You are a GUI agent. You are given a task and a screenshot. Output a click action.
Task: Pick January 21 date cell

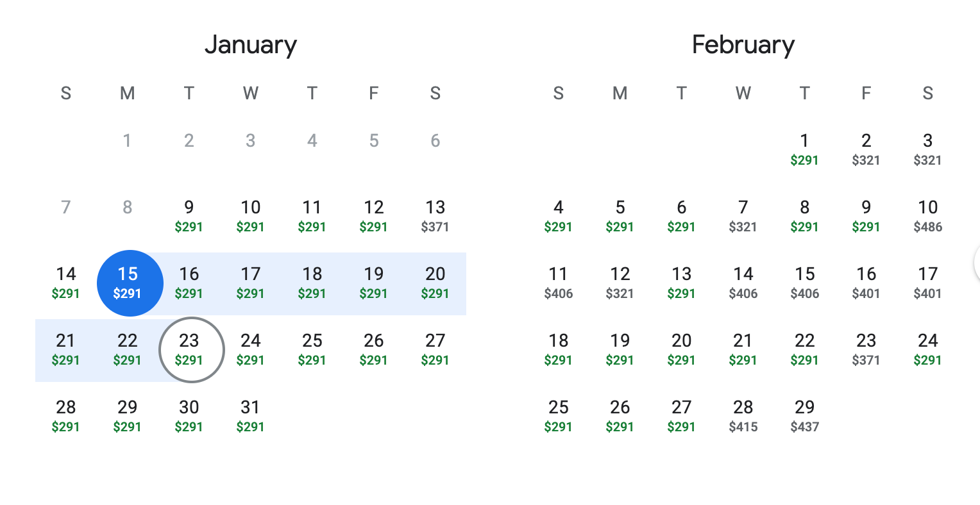coord(65,349)
